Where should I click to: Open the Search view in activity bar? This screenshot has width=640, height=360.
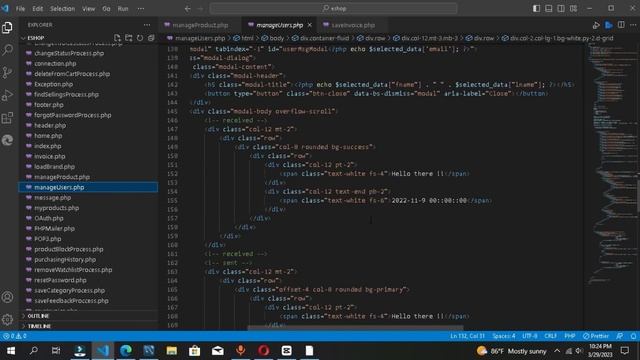(7, 50)
